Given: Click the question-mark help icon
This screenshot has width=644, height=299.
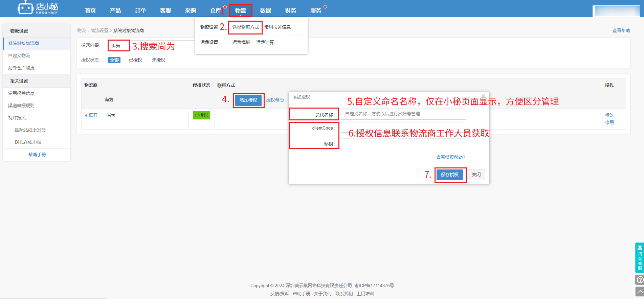Looking at the screenshot, I should [640, 280].
